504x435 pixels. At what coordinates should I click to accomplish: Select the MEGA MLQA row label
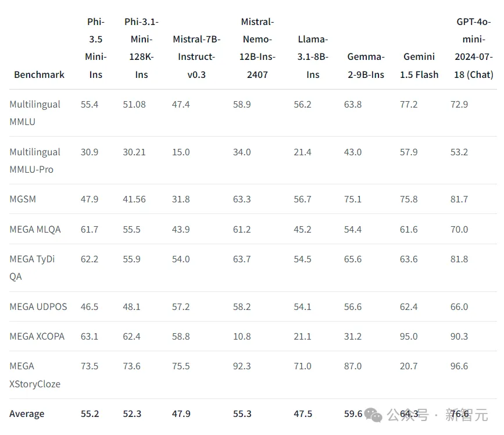point(35,229)
